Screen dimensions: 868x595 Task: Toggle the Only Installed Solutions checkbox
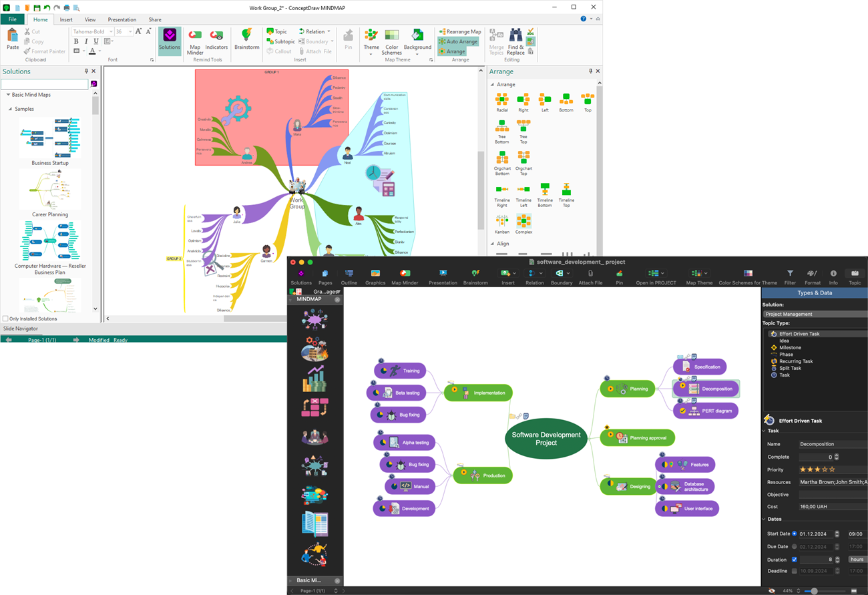click(x=5, y=319)
